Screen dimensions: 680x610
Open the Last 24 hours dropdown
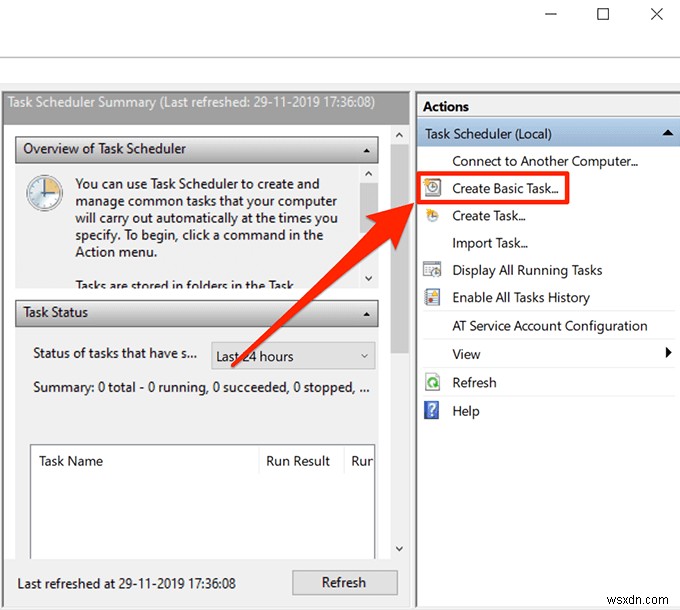(x=293, y=356)
